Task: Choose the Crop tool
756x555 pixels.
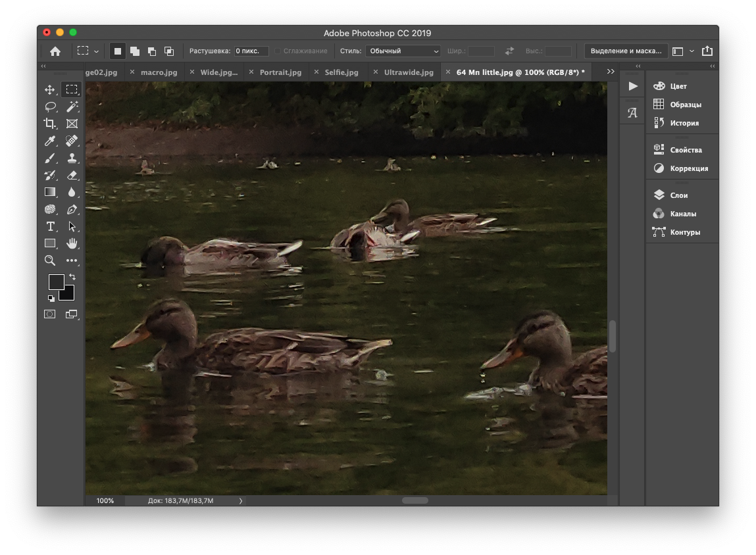Action: pyautogui.click(x=50, y=124)
